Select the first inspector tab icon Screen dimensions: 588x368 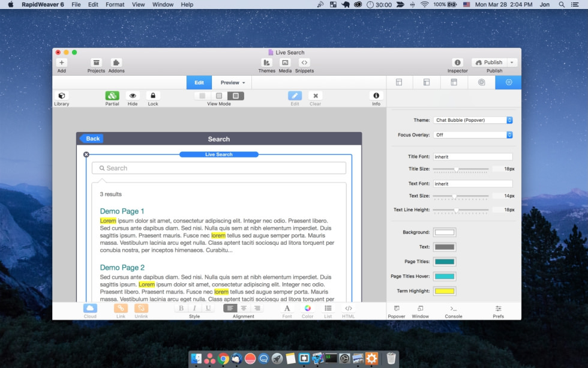click(x=399, y=82)
